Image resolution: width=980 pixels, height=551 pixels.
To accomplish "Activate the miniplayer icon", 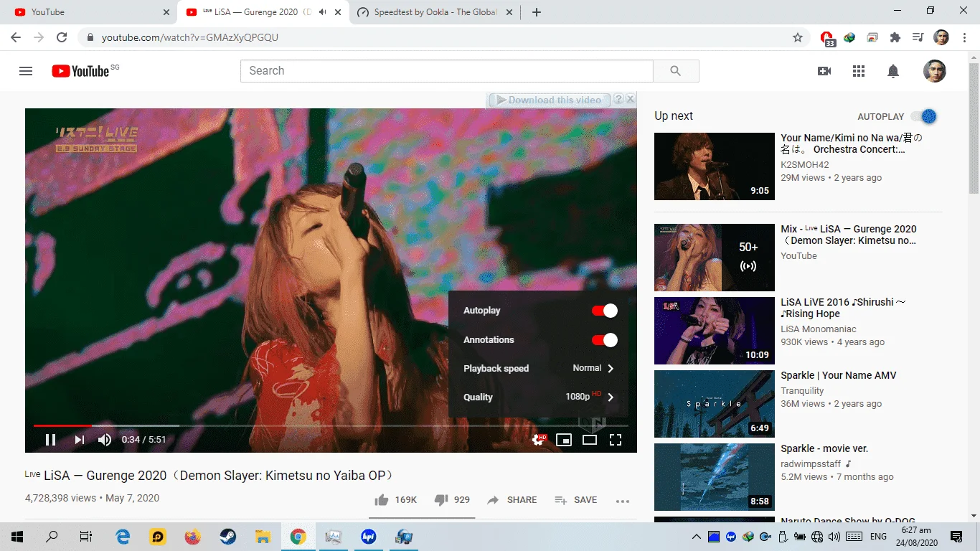I will pos(564,440).
